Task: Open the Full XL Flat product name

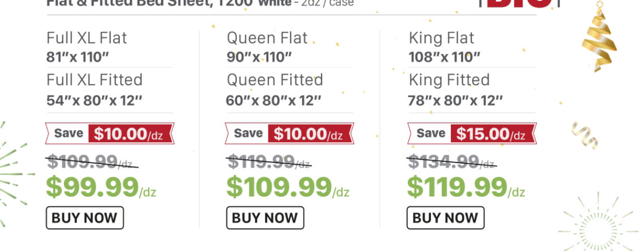Action: click(86, 38)
